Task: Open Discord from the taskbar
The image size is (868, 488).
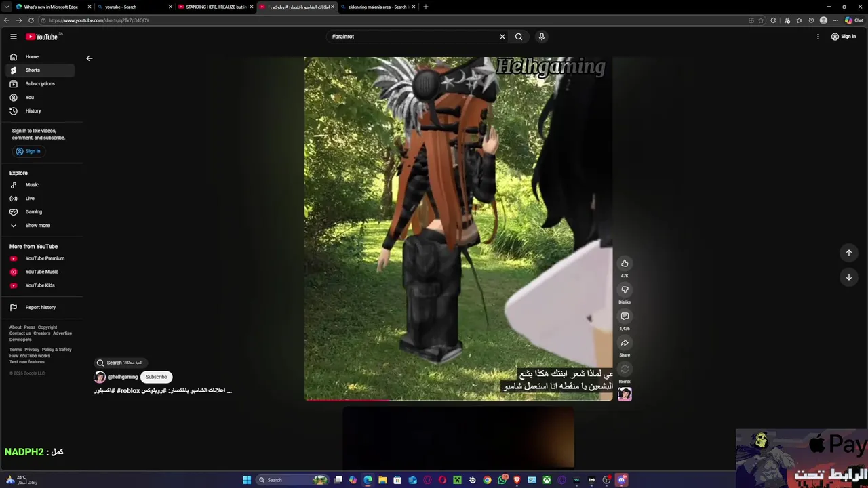Action: click(621, 480)
